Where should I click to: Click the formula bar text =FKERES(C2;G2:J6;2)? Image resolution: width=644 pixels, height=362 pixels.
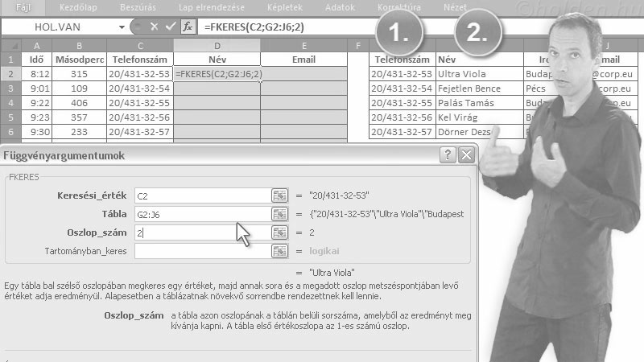tap(254, 27)
